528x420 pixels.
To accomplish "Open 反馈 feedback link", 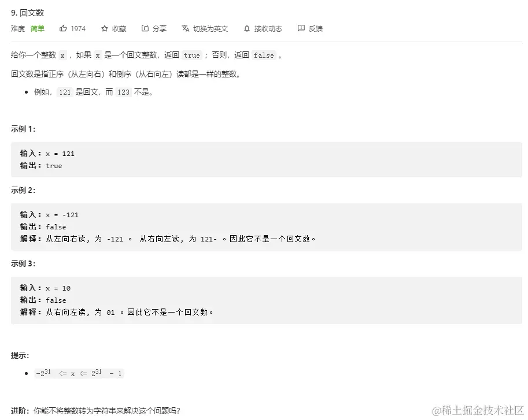I will 316,29.
